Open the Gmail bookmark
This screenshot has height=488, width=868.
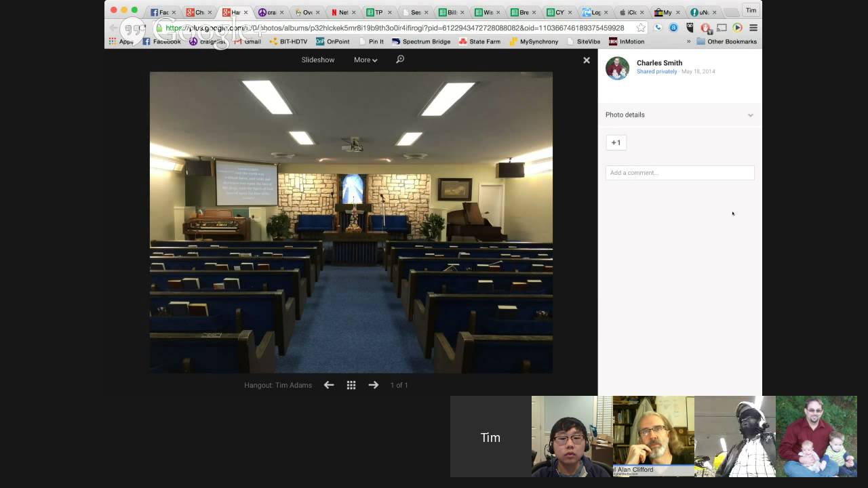[248, 41]
